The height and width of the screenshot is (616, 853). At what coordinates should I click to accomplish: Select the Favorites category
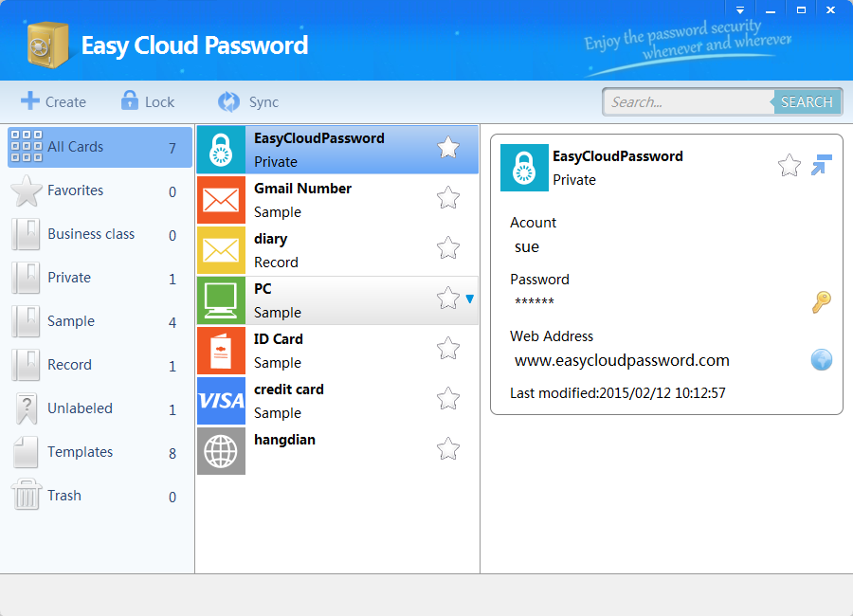point(100,191)
